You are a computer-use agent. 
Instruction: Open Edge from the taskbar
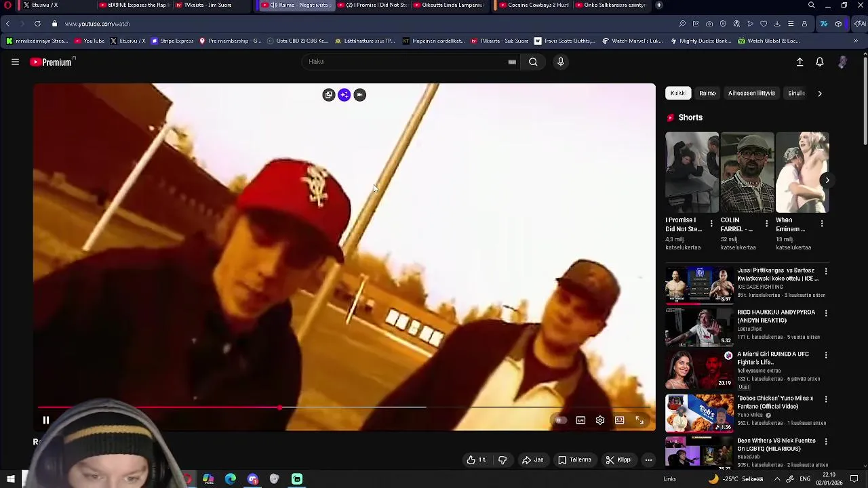[231, 479]
